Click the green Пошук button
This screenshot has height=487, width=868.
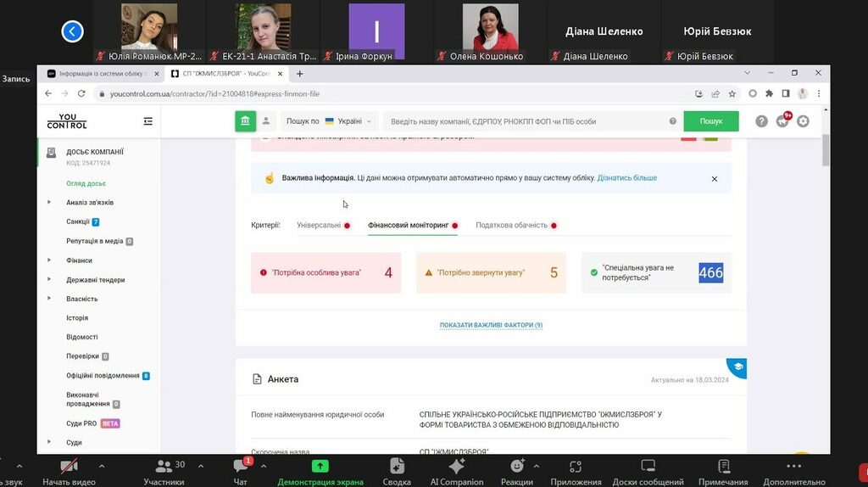pos(710,121)
